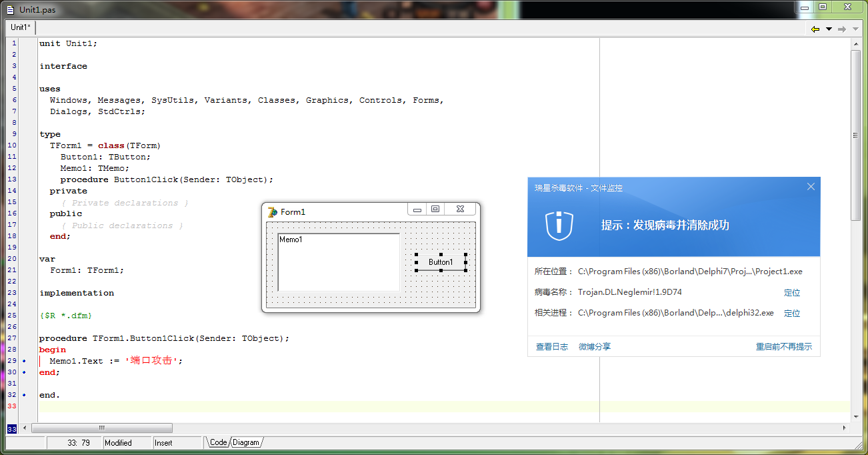Open 查看日志 in antivirus popup
Screen dimensions: 868x455
(x=552, y=347)
